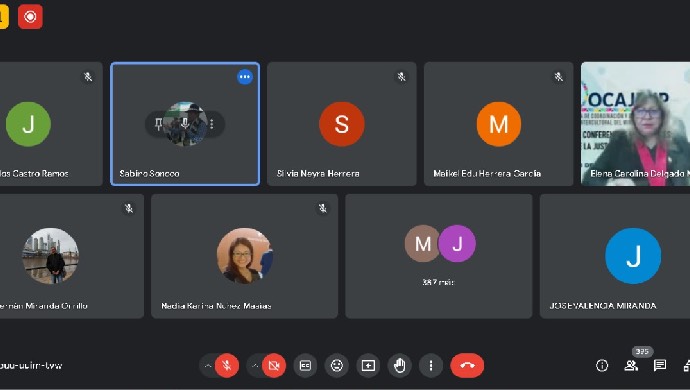
Task: Expand video settings arrow beside camera
Action: [254, 365]
